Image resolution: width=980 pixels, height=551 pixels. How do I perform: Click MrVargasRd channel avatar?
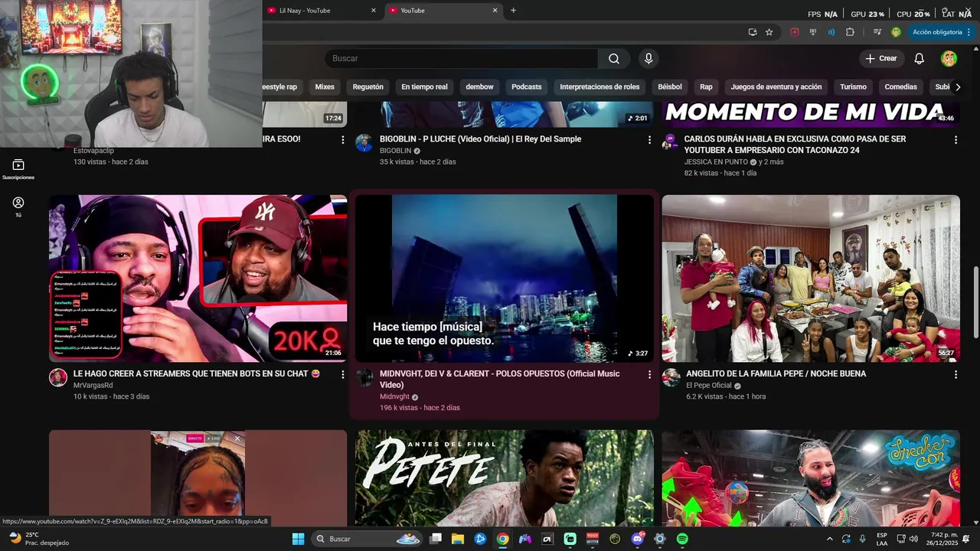(x=58, y=377)
